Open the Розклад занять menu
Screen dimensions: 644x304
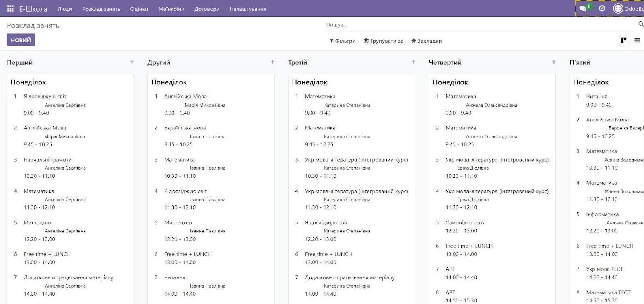pos(101,9)
